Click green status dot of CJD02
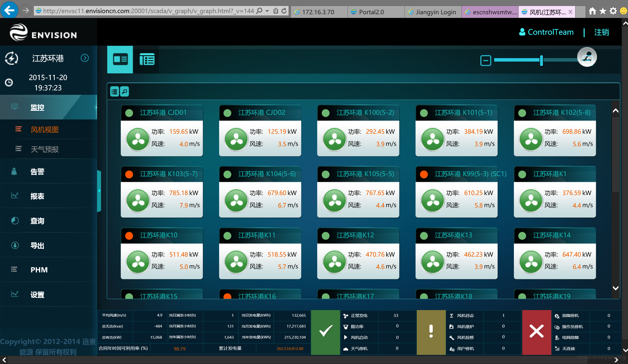This screenshot has height=364, width=628. (227, 113)
